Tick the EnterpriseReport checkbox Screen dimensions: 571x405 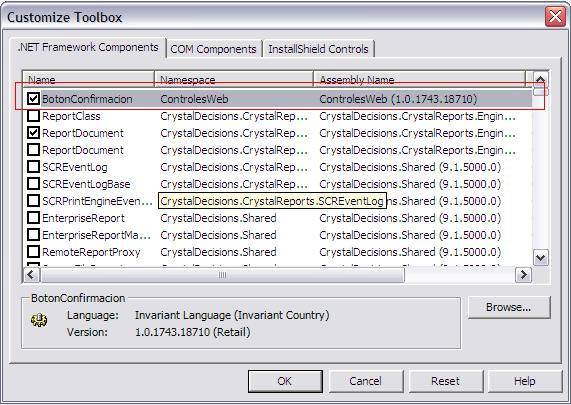click(x=34, y=217)
